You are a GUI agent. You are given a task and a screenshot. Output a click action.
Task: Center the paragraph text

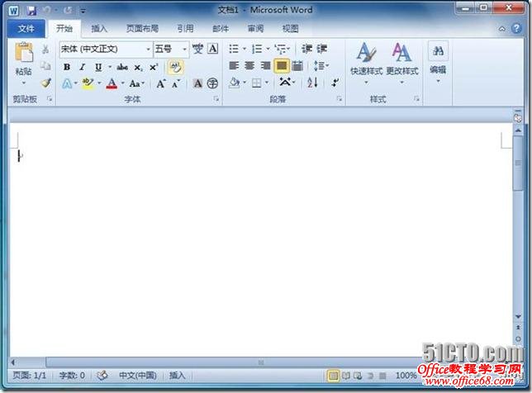pyautogui.click(x=249, y=65)
